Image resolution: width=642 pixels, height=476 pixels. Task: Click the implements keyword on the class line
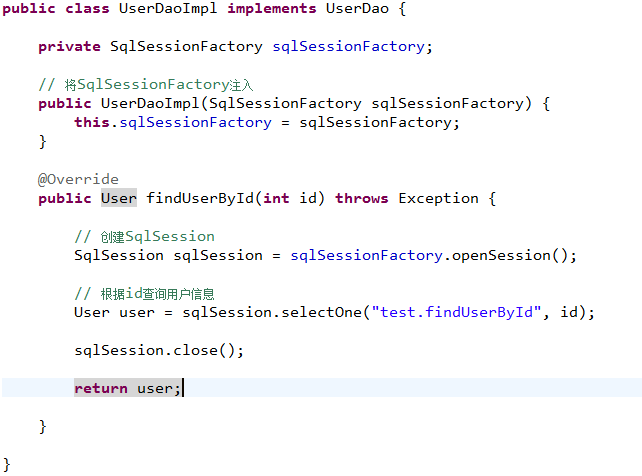272,9
